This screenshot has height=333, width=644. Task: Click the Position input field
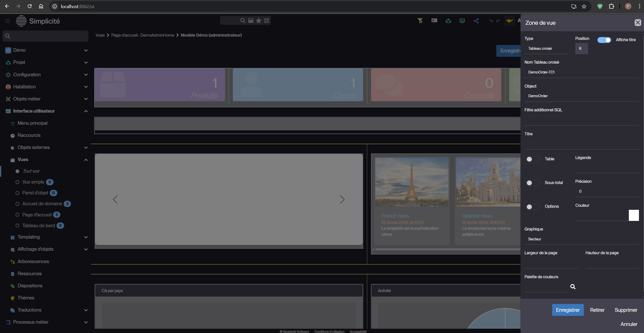pyautogui.click(x=582, y=48)
